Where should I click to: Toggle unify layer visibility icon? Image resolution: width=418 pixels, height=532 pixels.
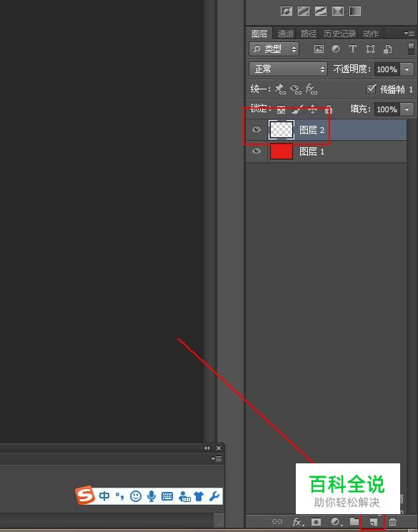pyautogui.click(x=296, y=89)
